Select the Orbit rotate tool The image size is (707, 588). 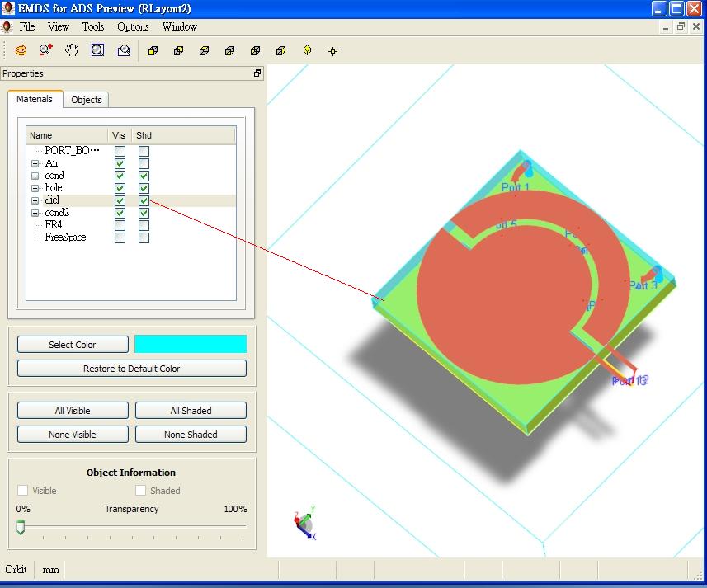click(x=21, y=50)
